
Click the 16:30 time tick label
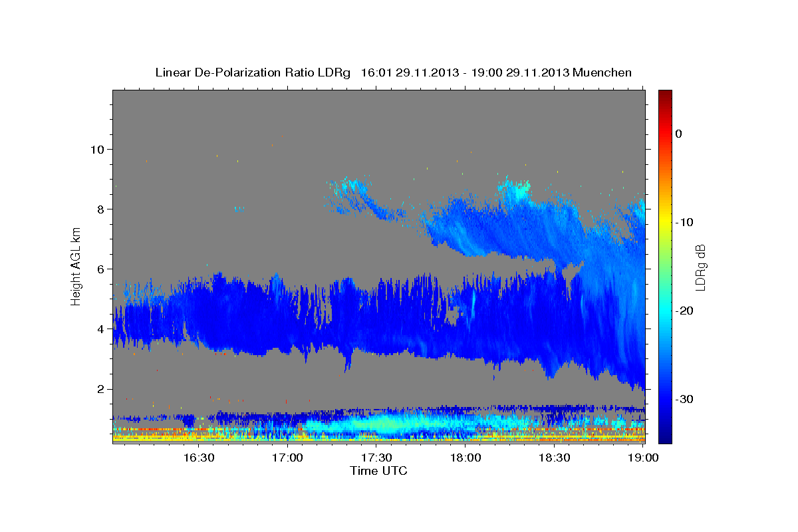coord(198,458)
